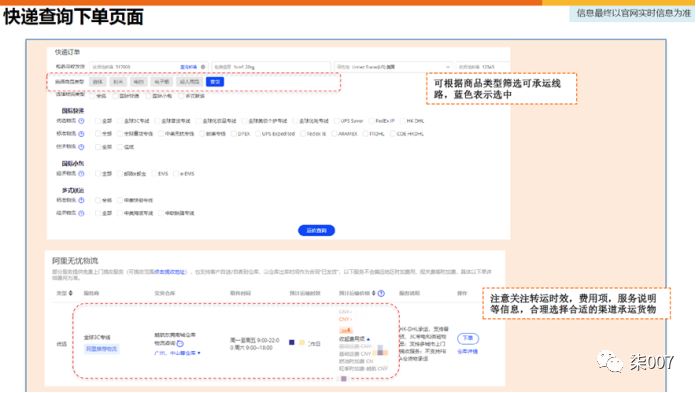Click the 多式联运 section heading
Viewport: 696px width, 393px height.
tap(72, 191)
